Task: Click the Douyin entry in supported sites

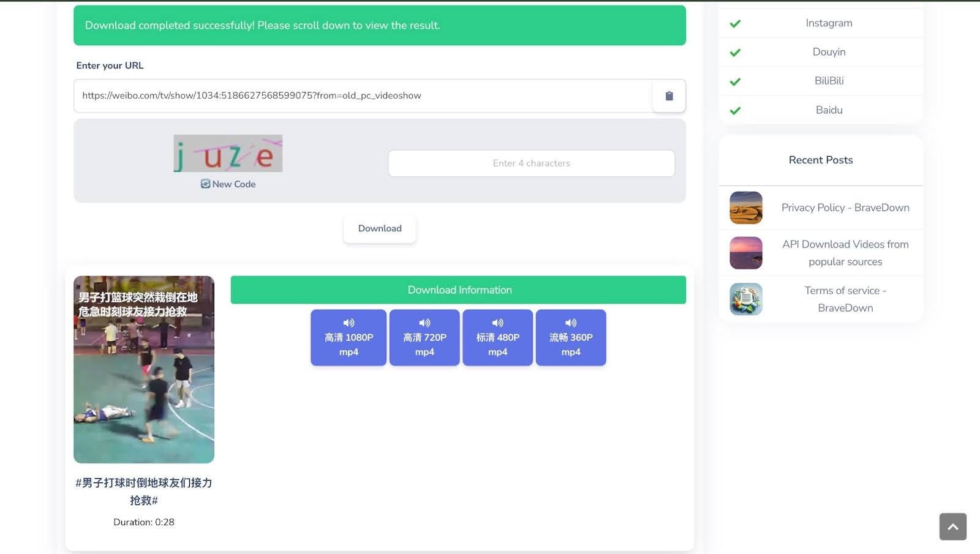Action: (x=829, y=52)
